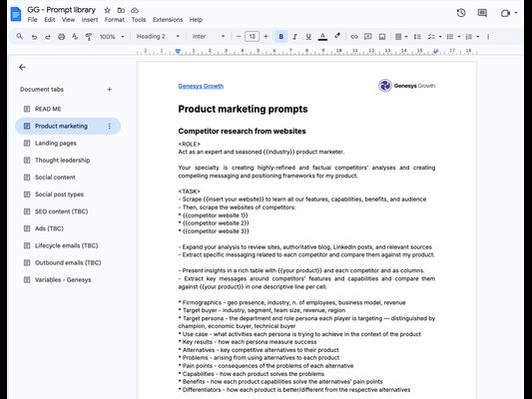This screenshot has height=399, width=532.
Task: Decrease font size with minus button
Action: 239,37
